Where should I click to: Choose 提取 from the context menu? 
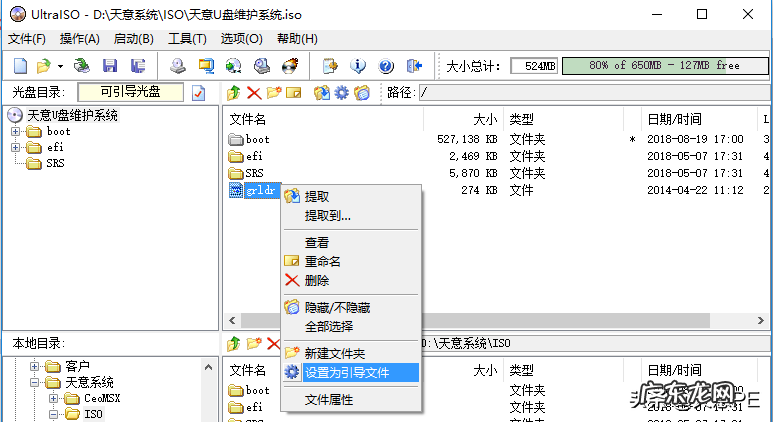351,197
